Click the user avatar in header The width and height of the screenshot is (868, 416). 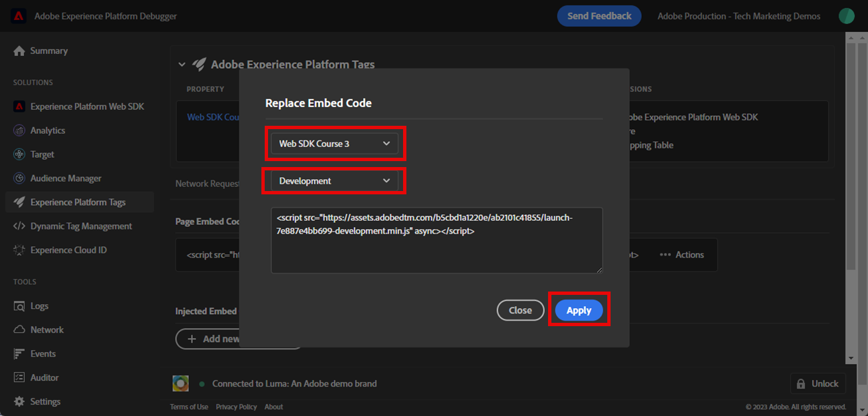pyautogui.click(x=846, y=16)
